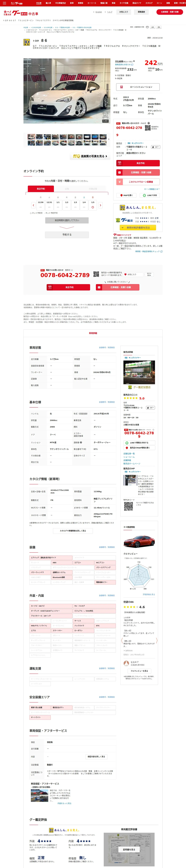Open the 販売店ホームページ link
Viewport: 186px width, 868px height.
point(132,463)
